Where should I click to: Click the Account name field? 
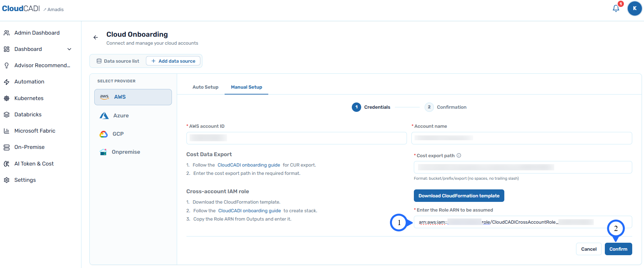pos(522,138)
